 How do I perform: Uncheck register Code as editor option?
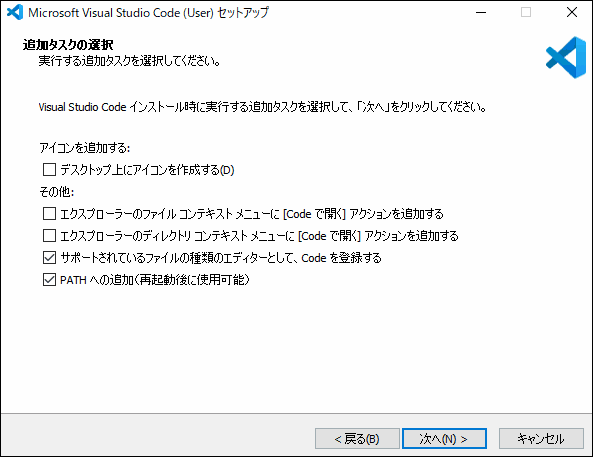pyautogui.click(x=50, y=258)
